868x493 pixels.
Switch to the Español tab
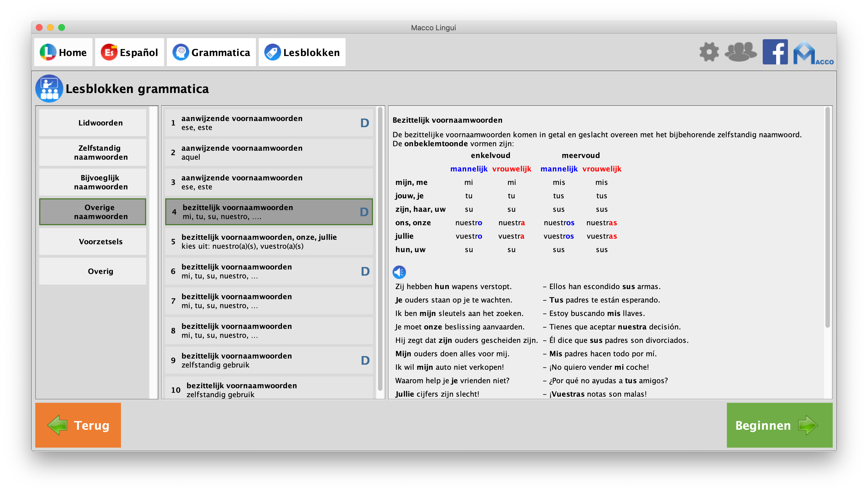coord(130,52)
